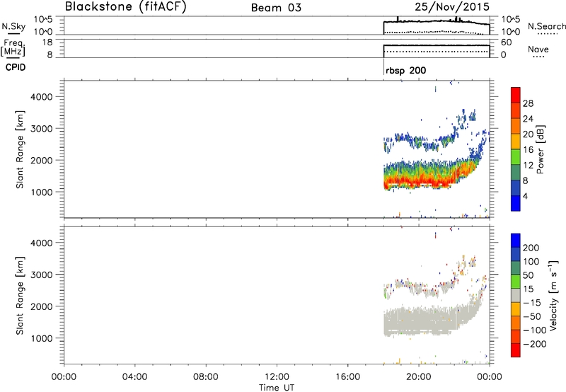The image size is (566, 392).
Task: Click Power colorbar value 28
Action: 528,103
